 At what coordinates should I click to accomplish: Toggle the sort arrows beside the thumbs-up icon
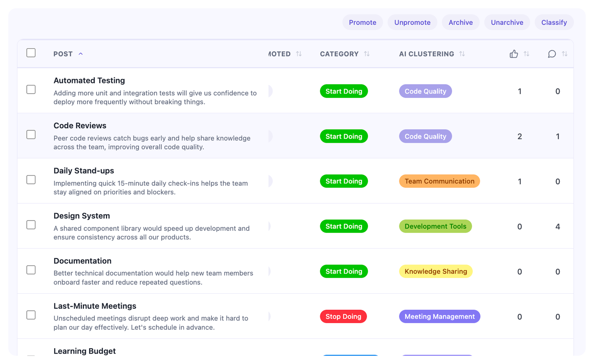coord(527,54)
